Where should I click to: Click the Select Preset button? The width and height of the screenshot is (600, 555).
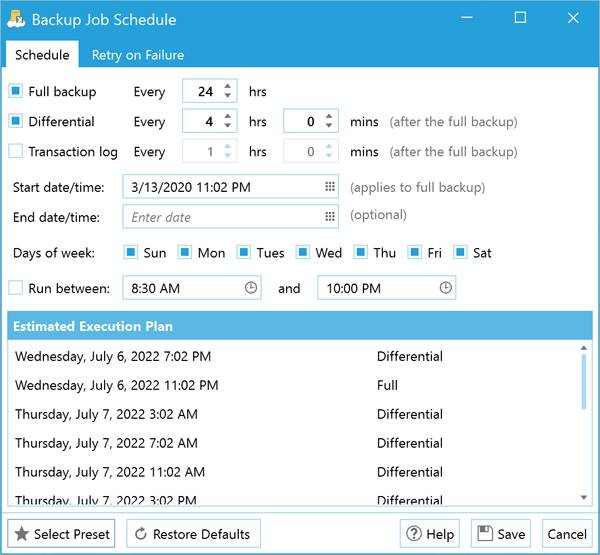pos(62,534)
